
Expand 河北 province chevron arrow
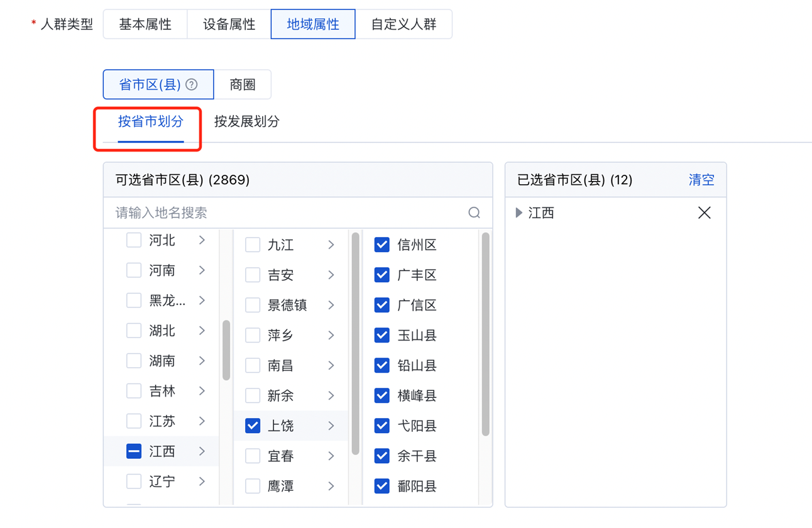tap(202, 240)
